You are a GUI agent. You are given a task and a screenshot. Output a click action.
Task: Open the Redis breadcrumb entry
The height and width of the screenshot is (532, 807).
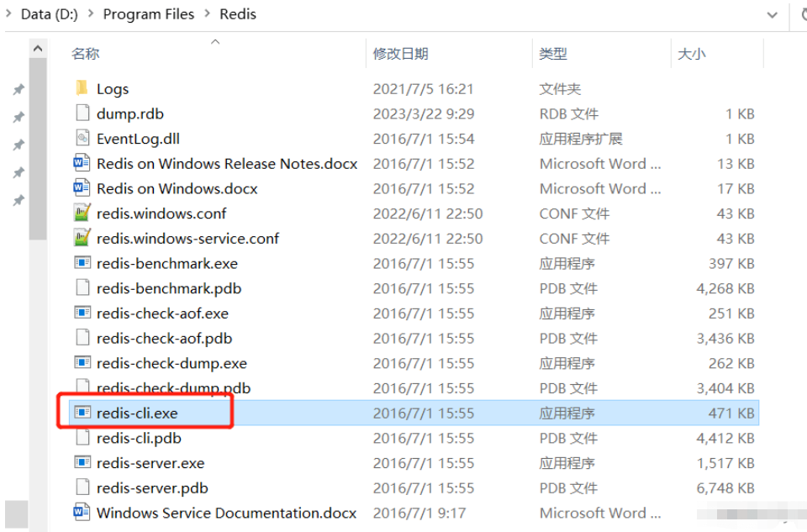238,14
